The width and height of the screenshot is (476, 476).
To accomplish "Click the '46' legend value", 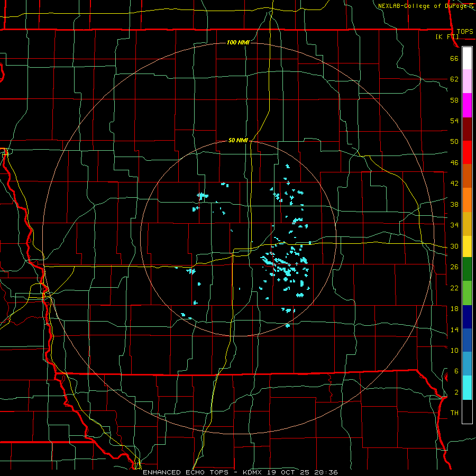I will coord(454,163).
